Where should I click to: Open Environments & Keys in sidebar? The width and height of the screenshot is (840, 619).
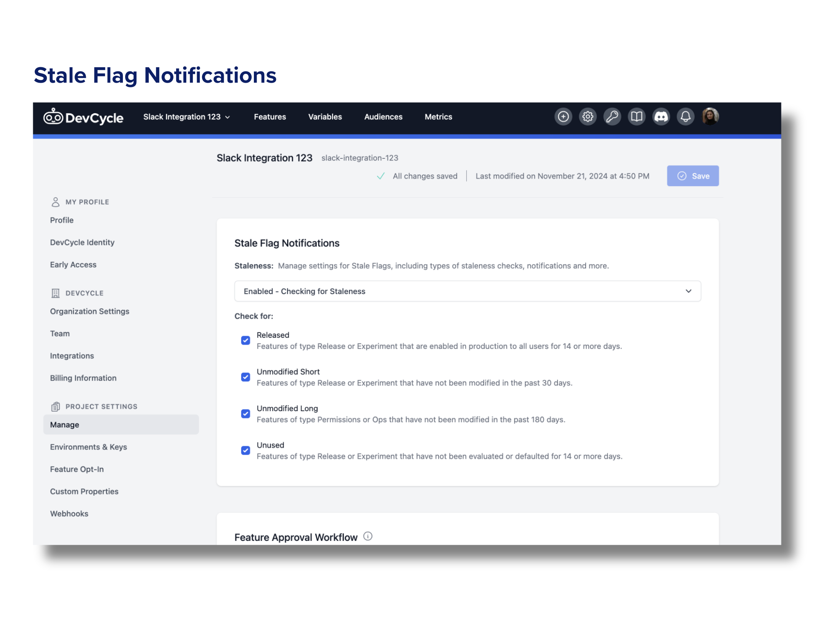pyautogui.click(x=88, y=447)
